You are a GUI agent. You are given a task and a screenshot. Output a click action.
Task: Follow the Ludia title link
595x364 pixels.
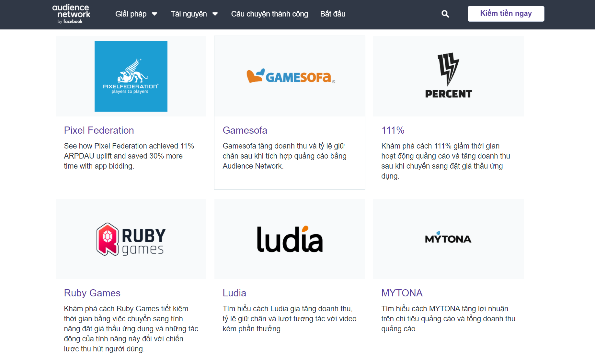click(234, 293)
